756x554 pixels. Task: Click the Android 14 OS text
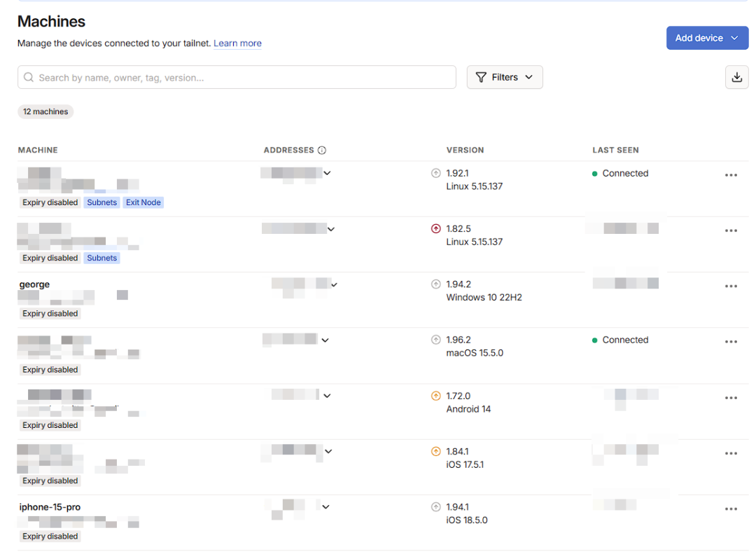[x=468, y=409]
